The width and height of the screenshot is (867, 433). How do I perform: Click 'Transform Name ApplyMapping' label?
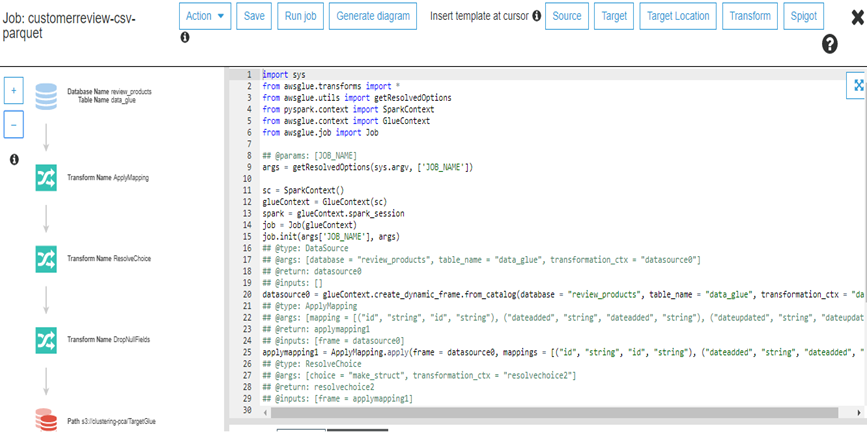pyautogui.click(x=108, y=178)
